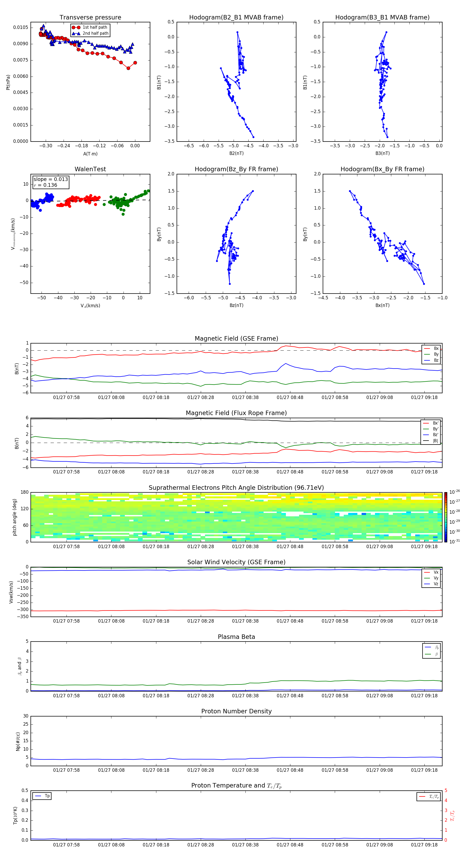473x868 pixels.
Task: Select '2nd half path' legend entry
Action: tap(90, 33)
